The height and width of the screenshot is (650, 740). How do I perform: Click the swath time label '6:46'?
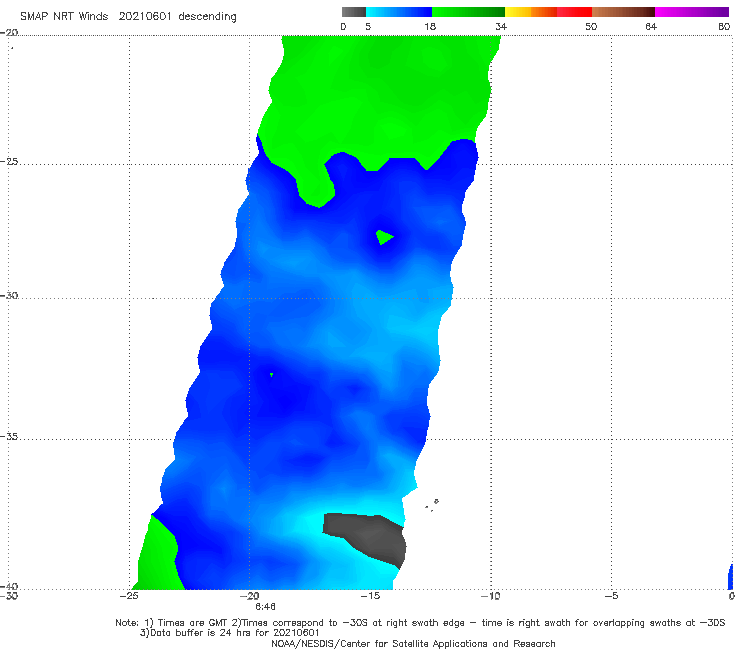tap(265, 607)
